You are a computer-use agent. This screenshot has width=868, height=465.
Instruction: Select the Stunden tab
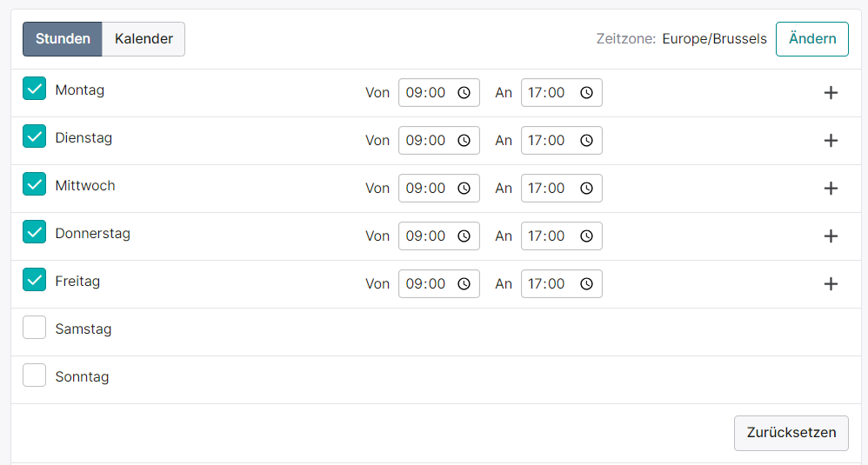pyautogui.click(x=63, y=39)
